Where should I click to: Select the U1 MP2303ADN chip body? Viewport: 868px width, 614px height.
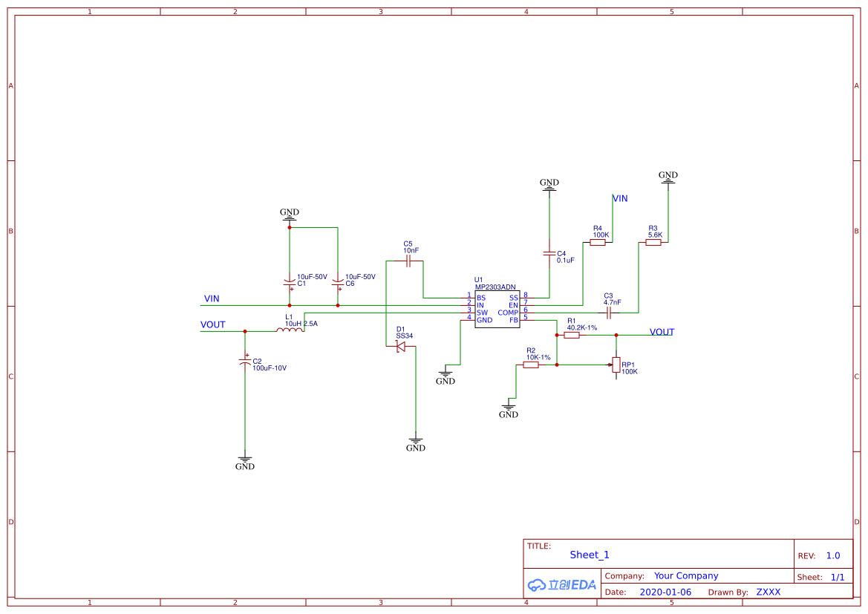point(497,309)
